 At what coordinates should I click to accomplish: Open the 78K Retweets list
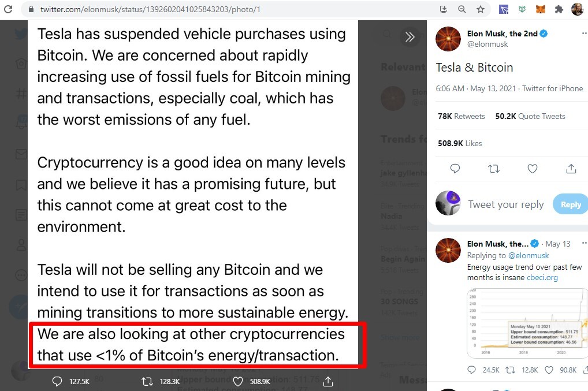click(462, 116)
